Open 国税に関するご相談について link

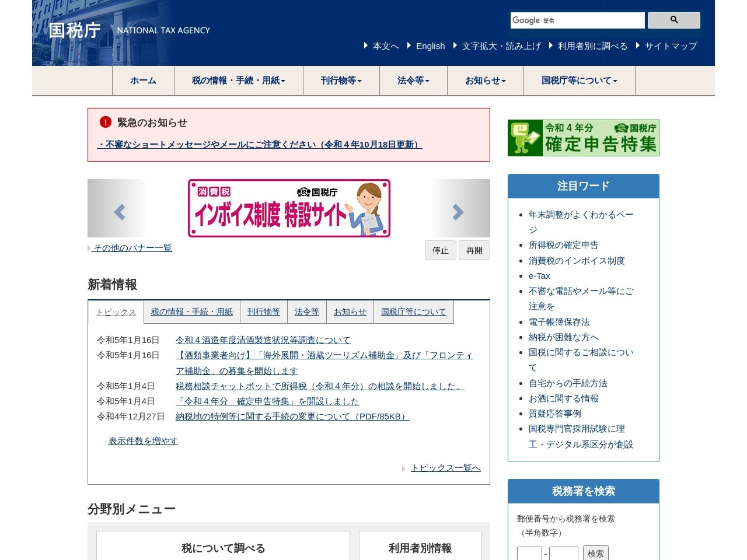[581, 360]
